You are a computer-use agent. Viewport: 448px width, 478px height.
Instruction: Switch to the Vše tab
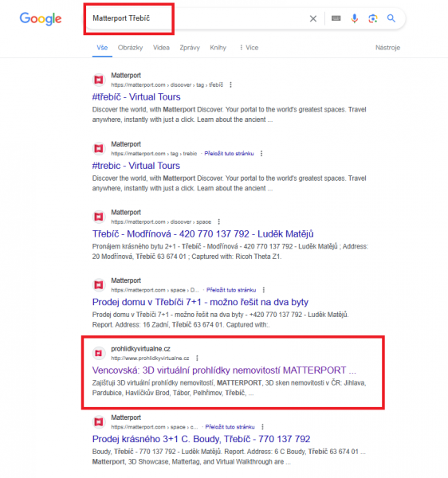coord(102,48)
